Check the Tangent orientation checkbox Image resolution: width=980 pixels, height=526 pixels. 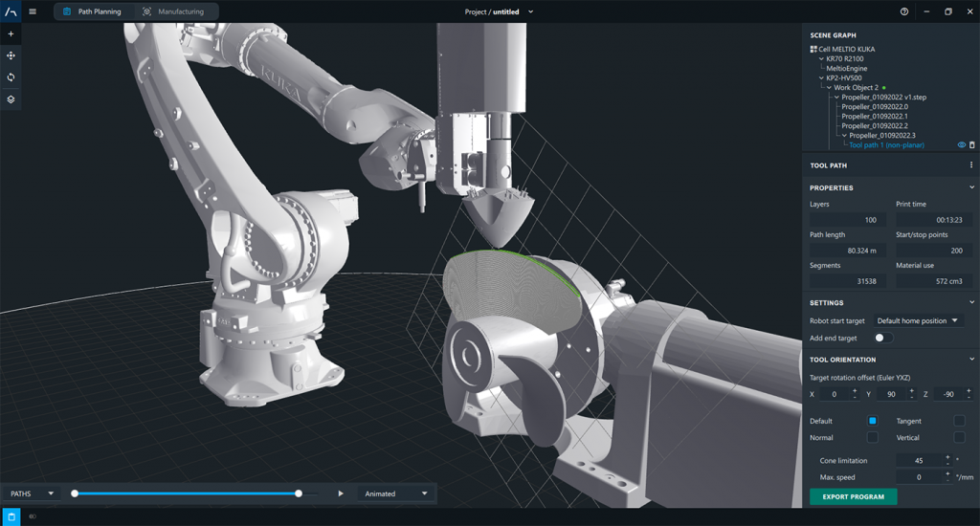coord(959,421)
